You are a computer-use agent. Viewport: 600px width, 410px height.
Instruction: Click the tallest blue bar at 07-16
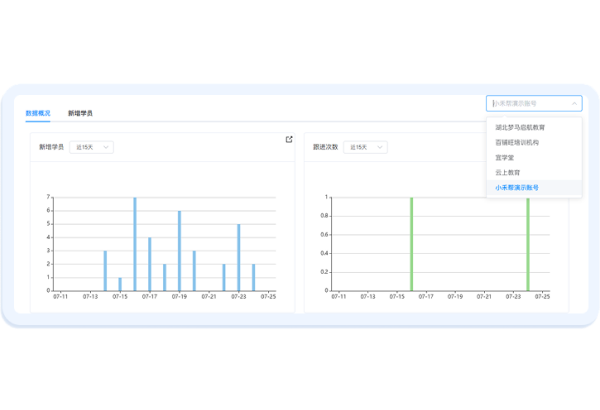click(x=135, y=244)
